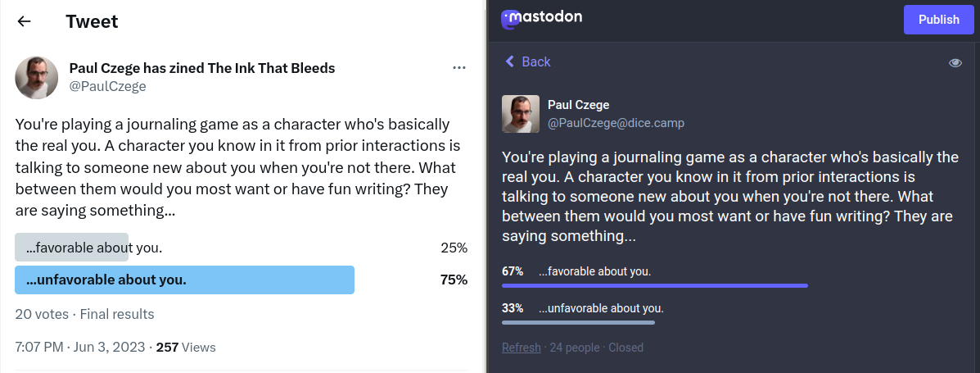This screenshot has height=373, width=980.
Task: Open @PaulCzege@dice.camp profile handle
Action: (616, 123)
